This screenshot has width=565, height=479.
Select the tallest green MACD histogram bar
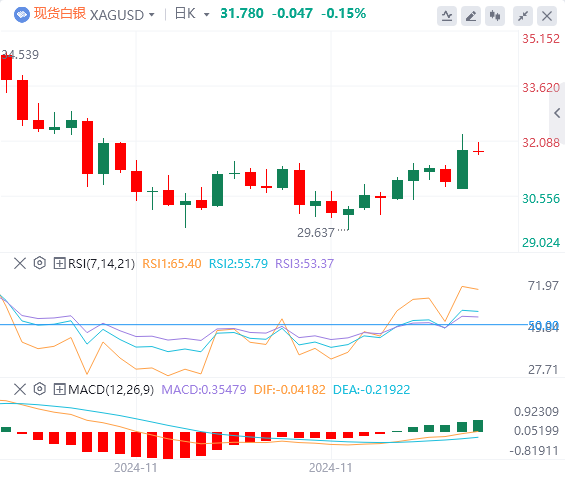pyautogui.click(x=478, y=426)
